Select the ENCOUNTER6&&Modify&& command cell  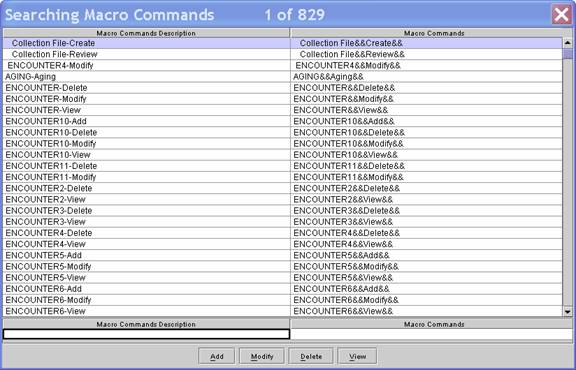[426, 300]
